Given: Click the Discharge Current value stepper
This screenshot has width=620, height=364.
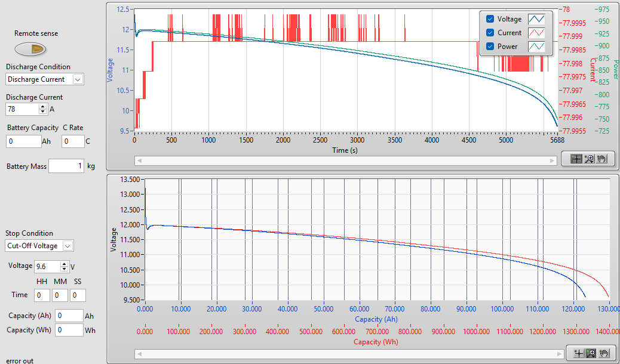Looking at the screenshot, I should coord(42,109).
